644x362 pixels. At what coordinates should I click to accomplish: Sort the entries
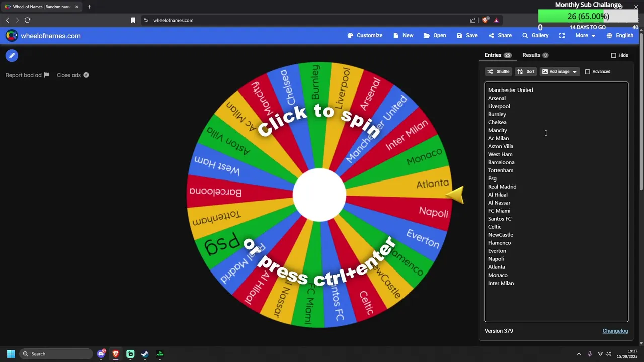pyautogui.click(x=526, y=72)
